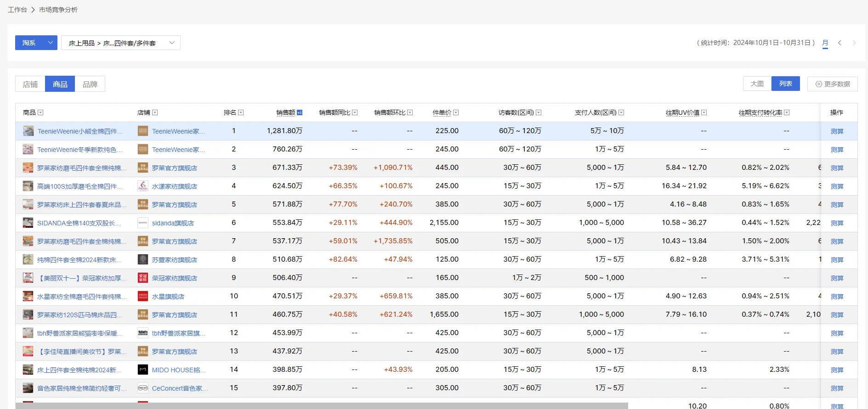Viewport: 868px width, 409px height.
Task: Click 测算 link for rank 1 product
Action: (837, 131)
